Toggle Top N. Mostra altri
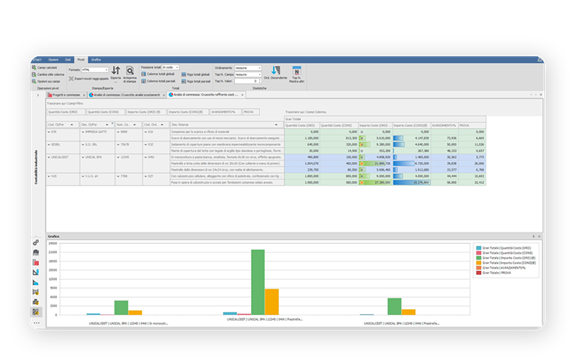The width and height of the screenshot is (576, 362). click(296, 74)
